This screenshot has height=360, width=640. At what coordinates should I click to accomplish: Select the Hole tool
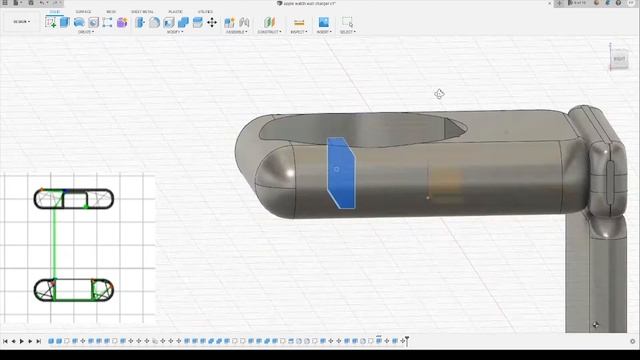pyautogui.click(x=93, y=22)
